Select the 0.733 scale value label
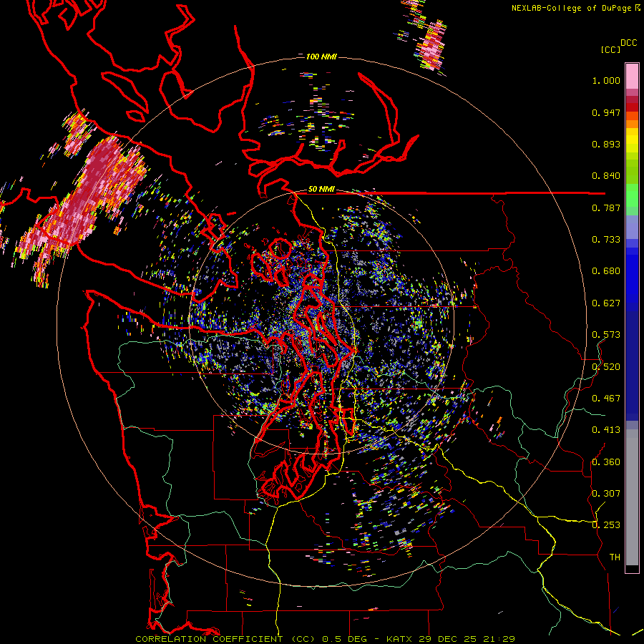Image resolution: width=644 pixels, height=644 pixels. (x=606, y=240)
